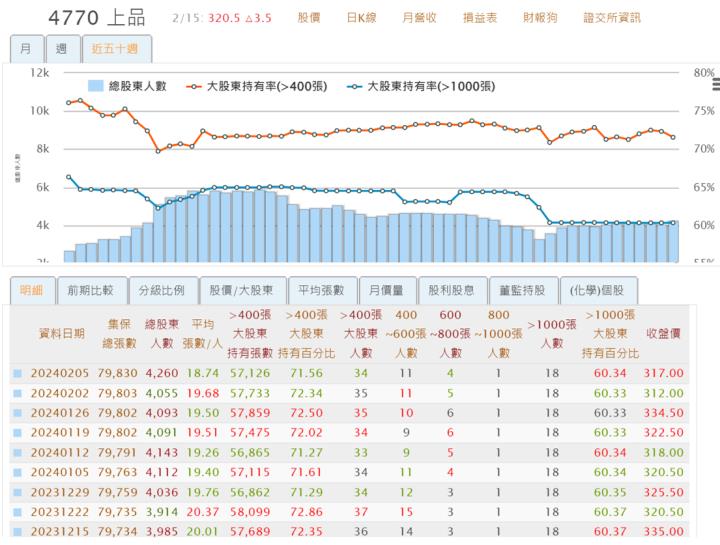Screen dimensions: 720x545
Task: Click the blue square beside 20240202 row
Action: click(x=17, y=393)
